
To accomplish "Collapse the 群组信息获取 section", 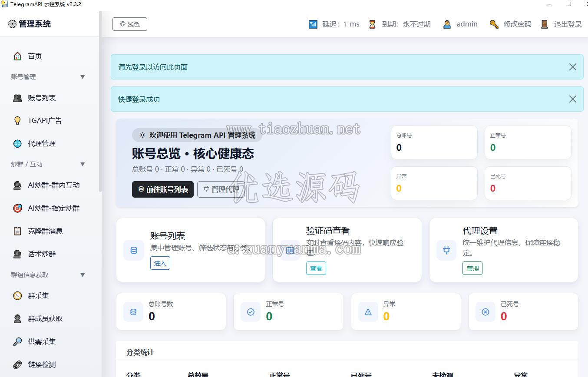I will [83, 275].
